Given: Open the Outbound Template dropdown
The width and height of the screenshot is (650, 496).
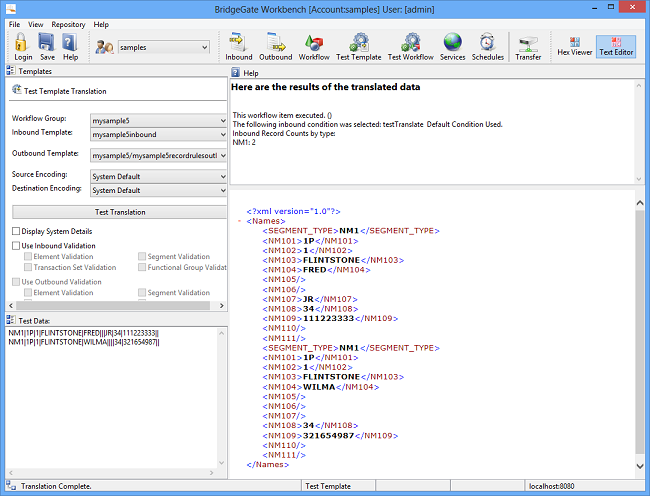Looking at the screenshot, I should pos(158,155).
